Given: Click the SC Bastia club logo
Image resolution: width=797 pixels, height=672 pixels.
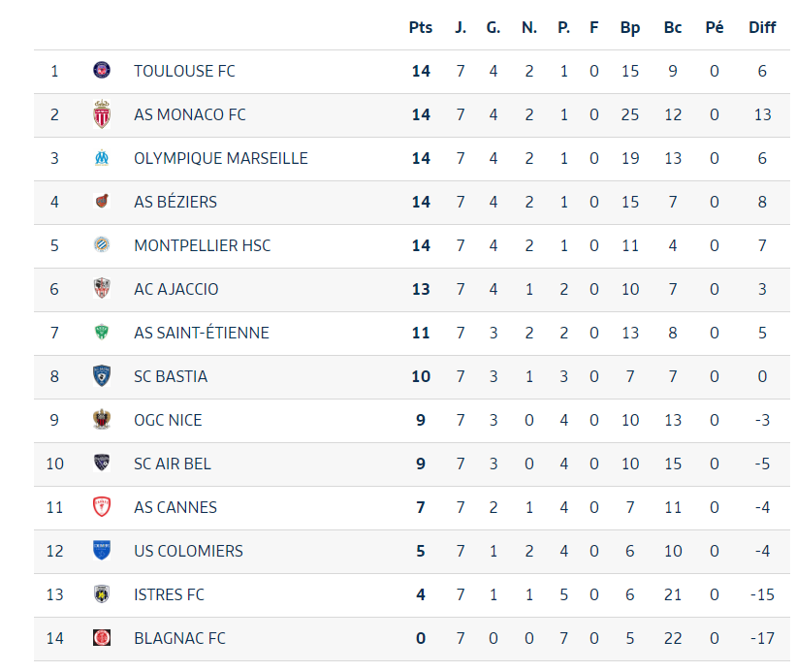Looking at the screenshot, I should point(102,376).
